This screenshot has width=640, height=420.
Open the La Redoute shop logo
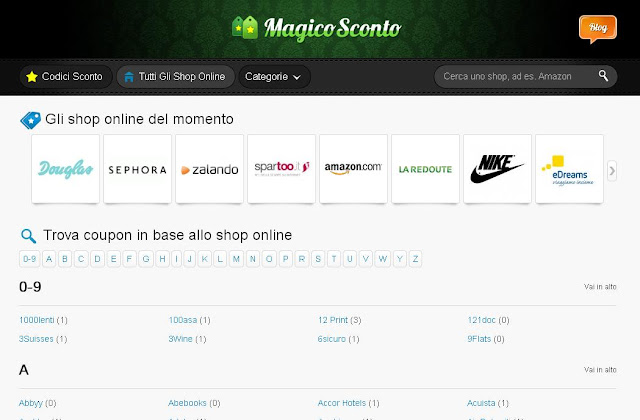[x=425, y=169]
